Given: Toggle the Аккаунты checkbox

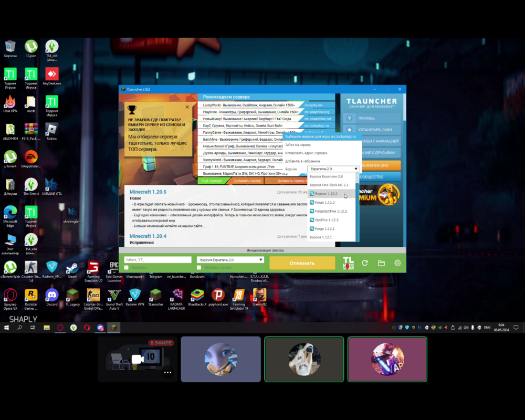Looking at the screenshot, I should (x=126, y=268).
